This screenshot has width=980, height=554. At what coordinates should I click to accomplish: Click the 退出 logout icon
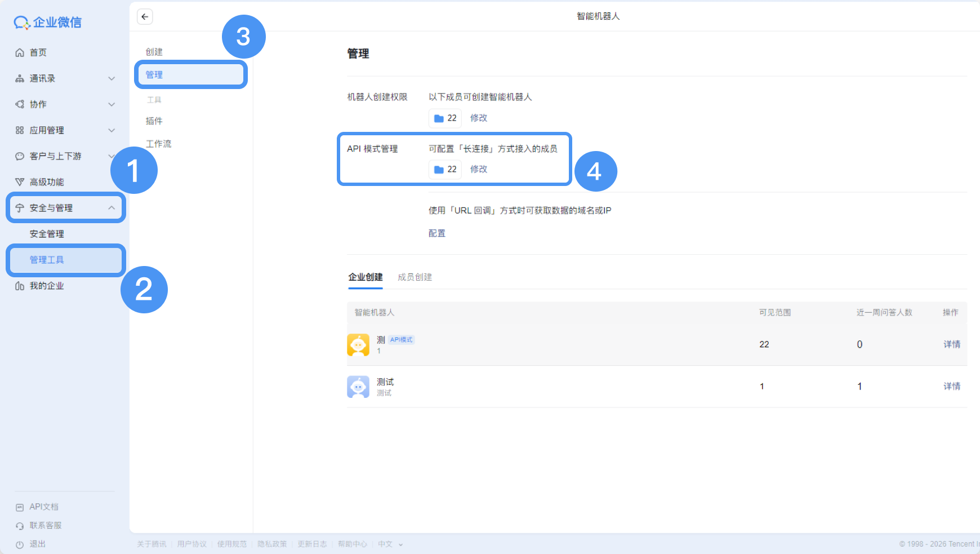[20, 544]
